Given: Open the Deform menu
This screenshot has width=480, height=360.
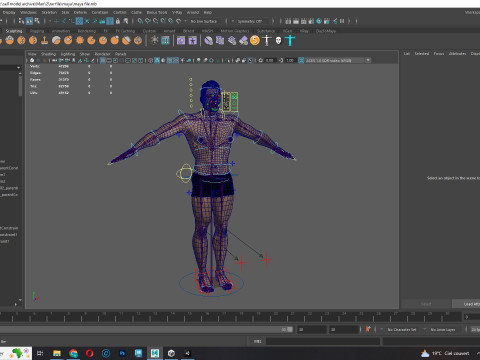Looking at the screenshot, I should pos(80,12).
